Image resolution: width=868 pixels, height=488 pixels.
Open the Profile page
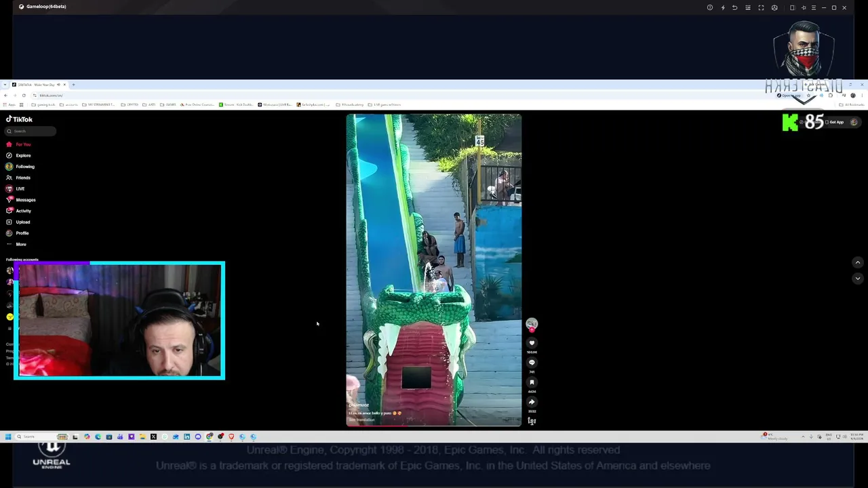click(18, 233)
